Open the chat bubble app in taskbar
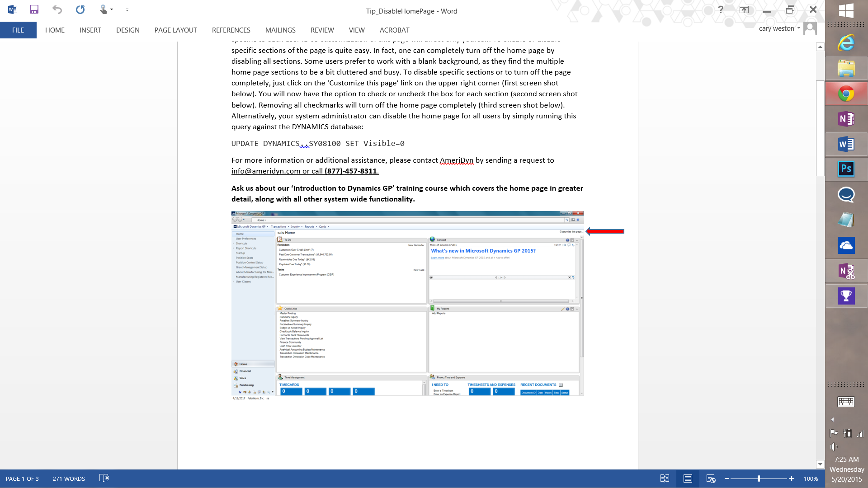Image resolution: width=868 pixels, height=488 pixels. point(846,195)
